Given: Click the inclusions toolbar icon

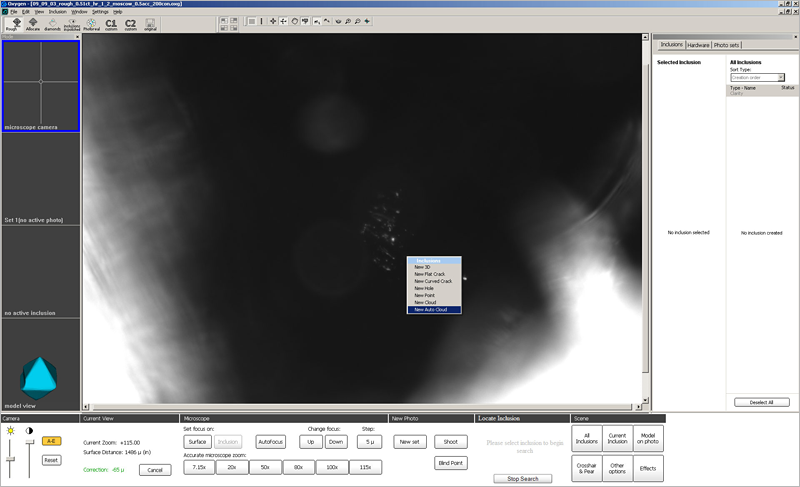Looking at the screenshot, I should click(x=72, y=24).
